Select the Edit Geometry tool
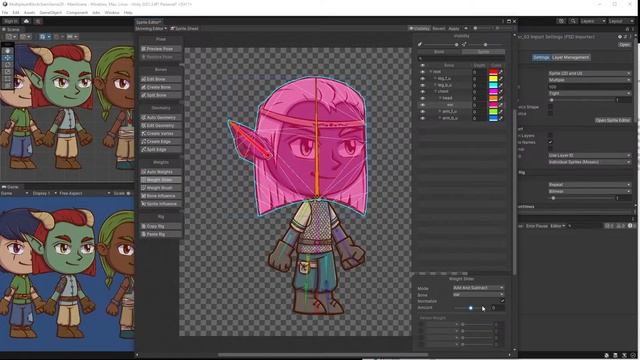 pos(161,126)
